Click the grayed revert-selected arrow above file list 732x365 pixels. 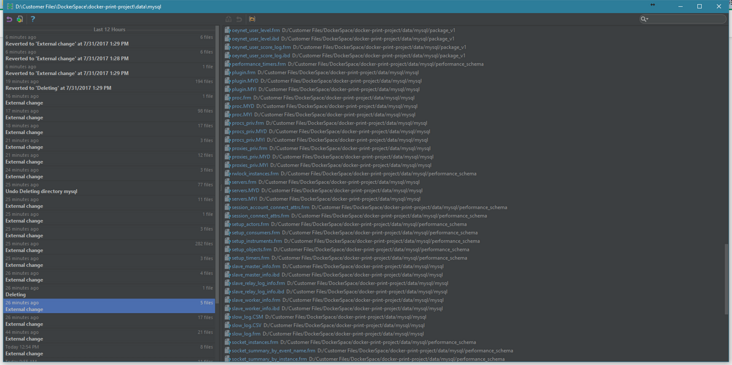pos(239,19)
